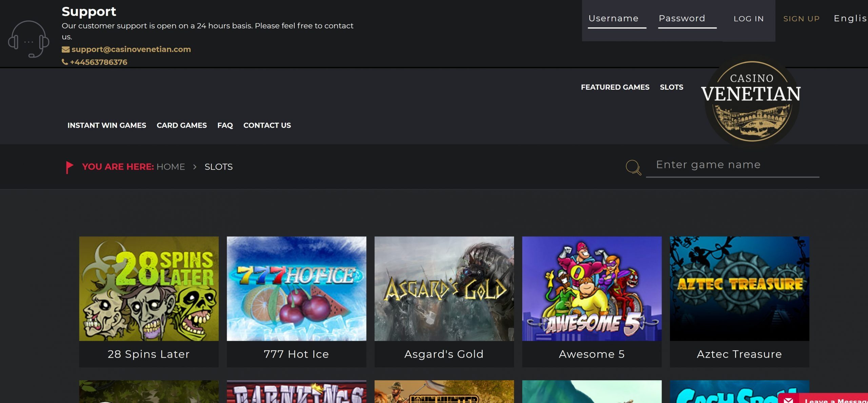Open the John Hunter game thumbnail
The width and height of the screenshot is (868, 403).
(x=444, y=391)
